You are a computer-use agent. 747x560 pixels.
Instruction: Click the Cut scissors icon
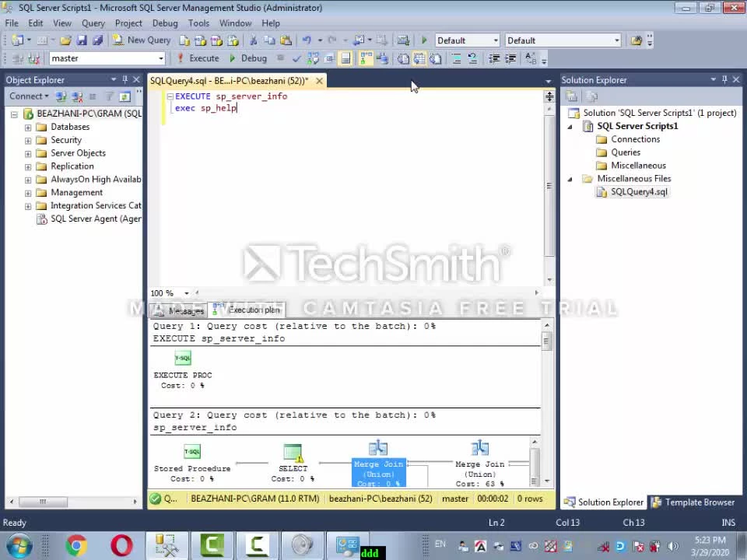[x=254, y=40]
